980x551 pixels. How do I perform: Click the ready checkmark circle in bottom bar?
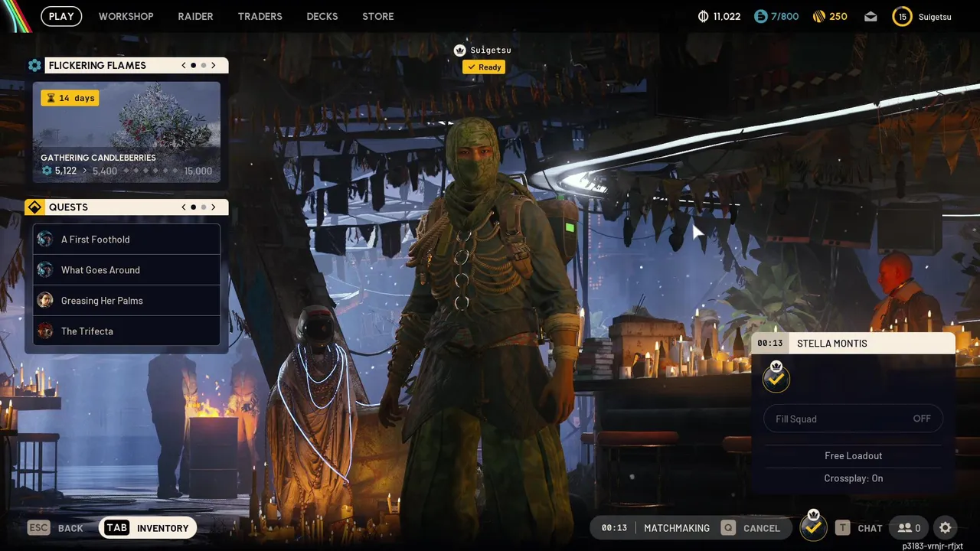813,527
